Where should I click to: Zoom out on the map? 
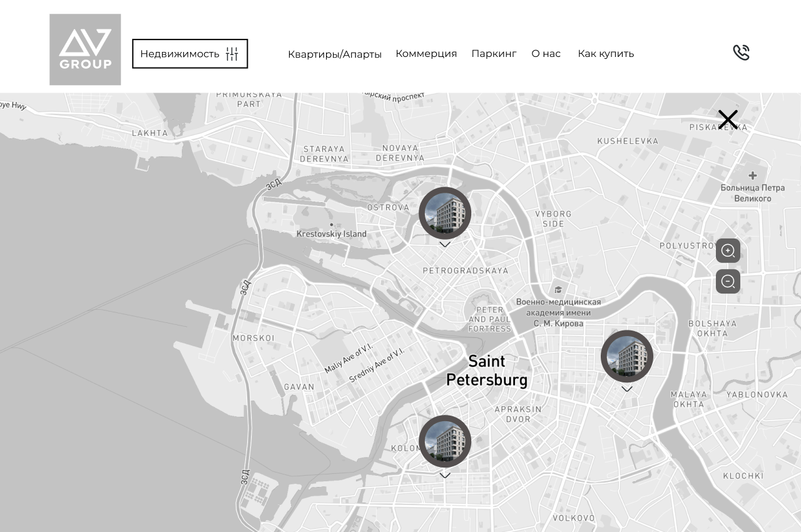point(728,282)
